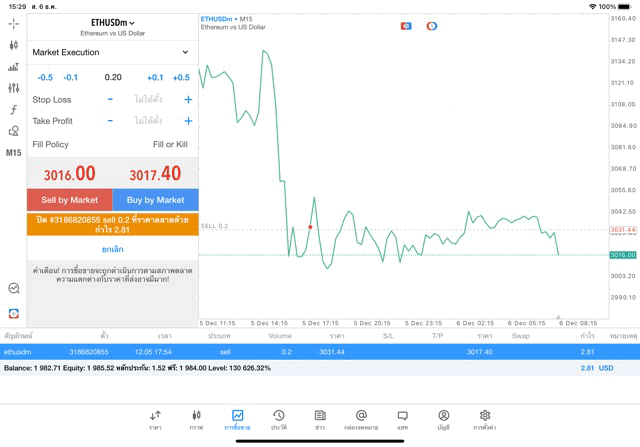Open the Mailbox @ icon

click(x=361, y=418)
